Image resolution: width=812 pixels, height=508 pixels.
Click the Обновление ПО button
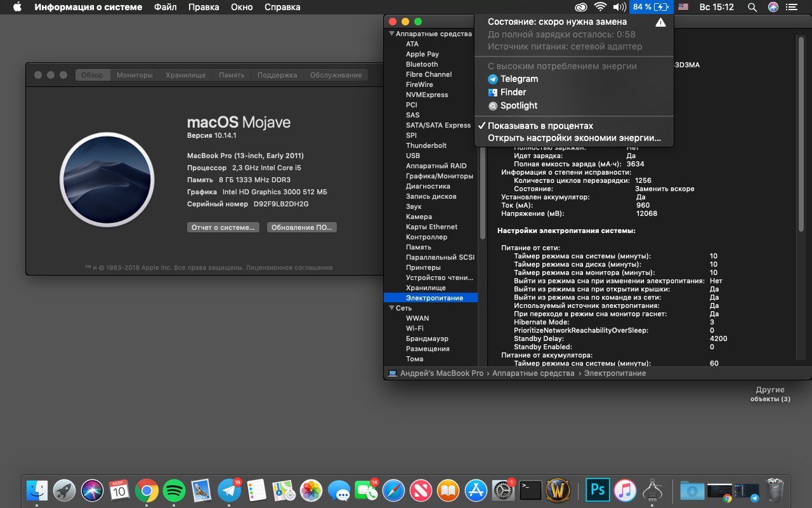[302, 227]
